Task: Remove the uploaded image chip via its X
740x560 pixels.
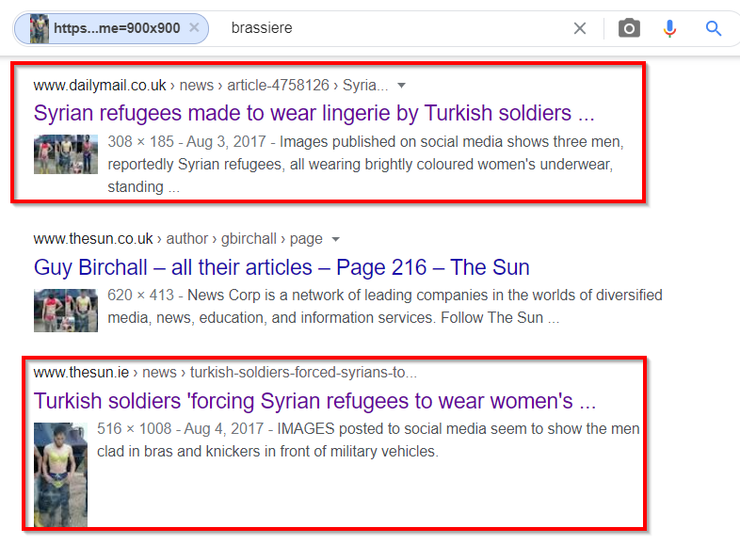Action: pyautogui.click(x=194, y=28)
